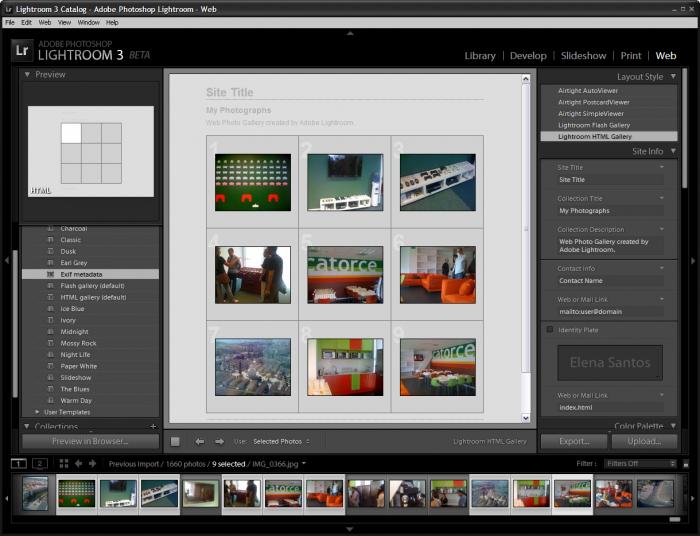The image size is (700, 536).
Task: Click the stop preview square button in toolbar
Action: [175, 441]
